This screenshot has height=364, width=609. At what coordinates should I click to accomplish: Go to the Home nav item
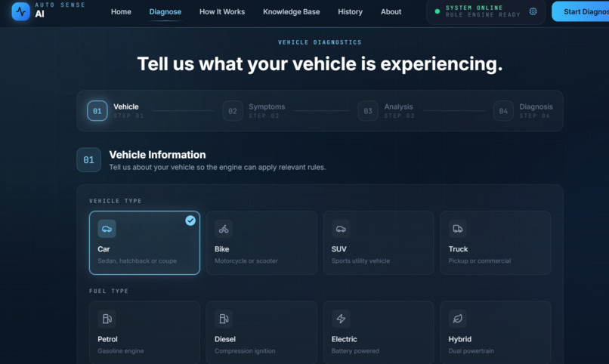121,11
